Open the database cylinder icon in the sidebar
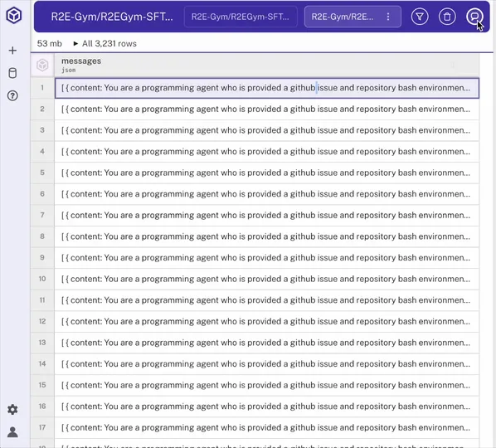Image resolution: width=496 pixels, height=448 pixels. pos(12,73)
